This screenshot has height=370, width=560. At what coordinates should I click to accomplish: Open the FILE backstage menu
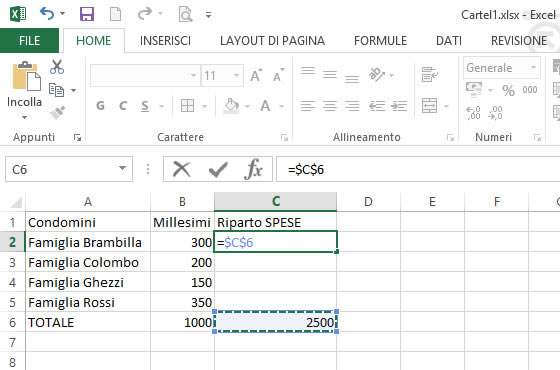pos(29,41)
